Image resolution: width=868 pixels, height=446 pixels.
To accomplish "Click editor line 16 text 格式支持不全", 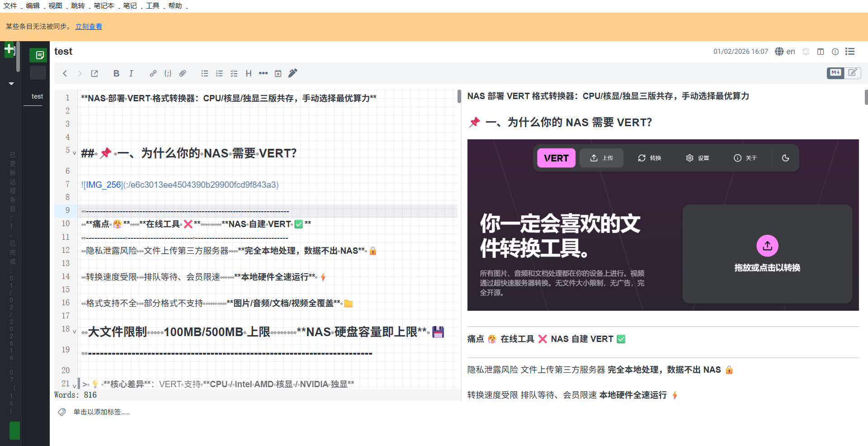I will click(111, 303).
